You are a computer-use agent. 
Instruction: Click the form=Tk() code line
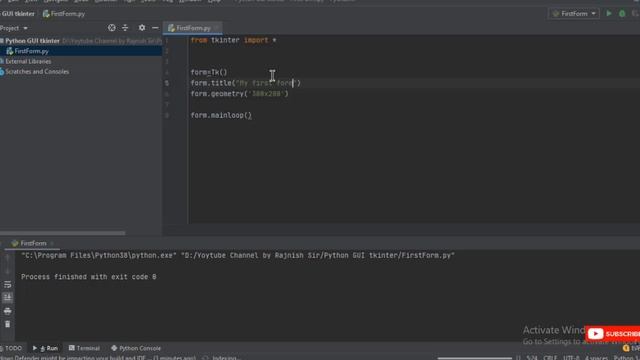point(209,72)
